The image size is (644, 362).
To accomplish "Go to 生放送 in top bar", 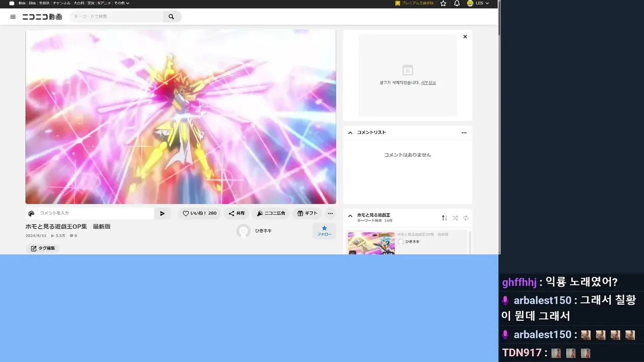I will tap(44, 3).
